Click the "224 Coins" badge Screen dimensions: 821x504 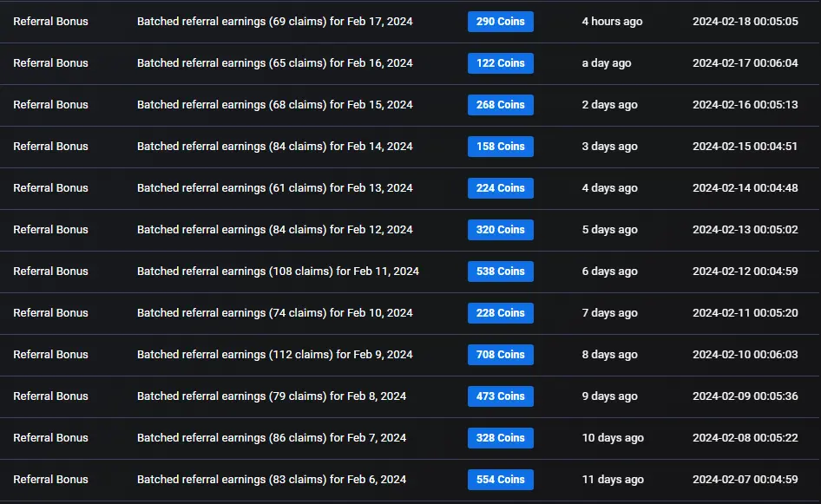501,188
